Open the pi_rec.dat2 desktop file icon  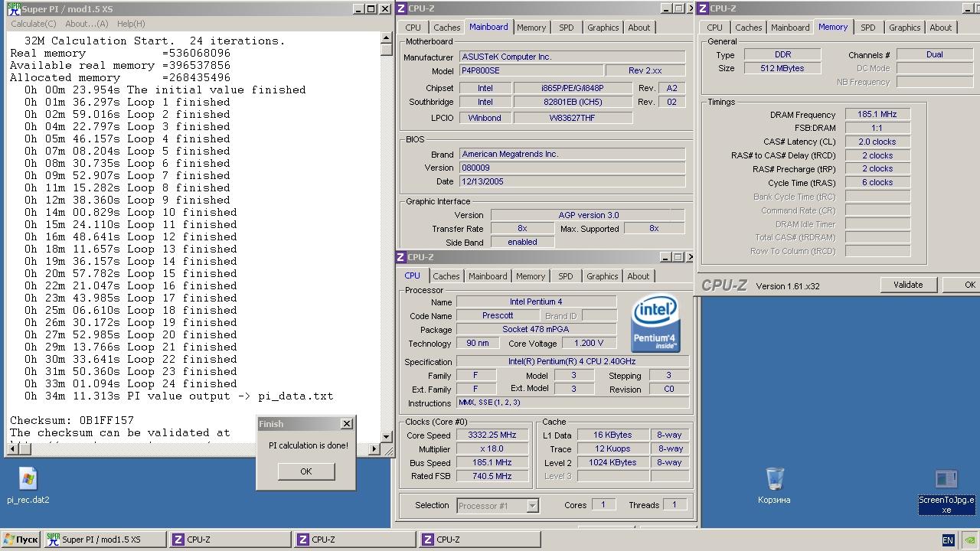[28, 480]
